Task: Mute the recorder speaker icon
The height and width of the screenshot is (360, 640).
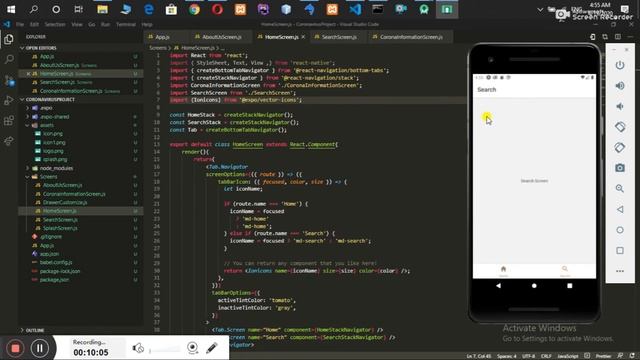Action: pyautogui.click(x=138, y=348)
